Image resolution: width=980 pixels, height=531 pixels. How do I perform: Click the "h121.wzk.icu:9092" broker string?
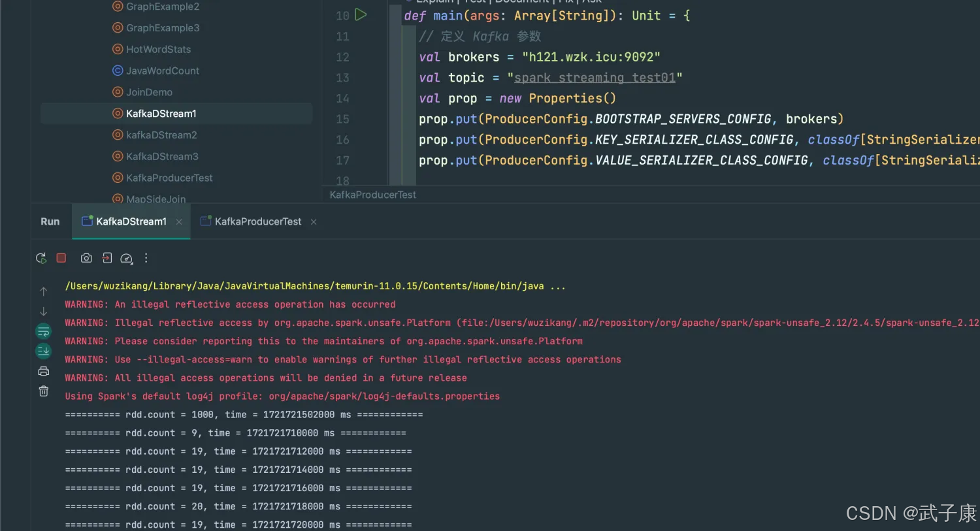[x=591, y=57]
